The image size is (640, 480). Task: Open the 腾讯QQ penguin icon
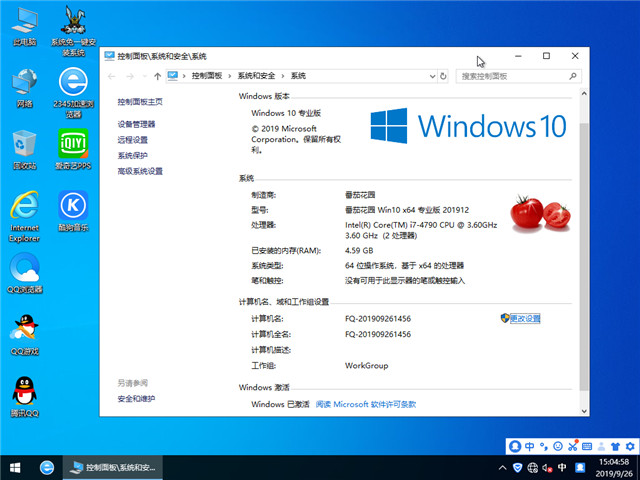(24, 397)
